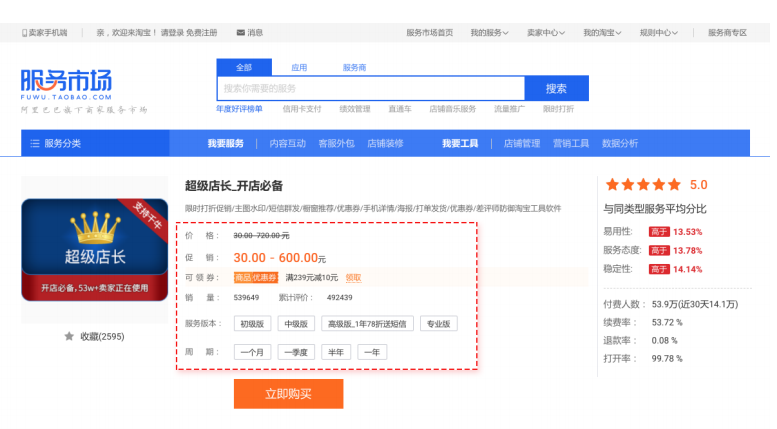Viewport: 777px width, 429px height.
Task: Click the 续费率 53.72 % value
Action: coord(667,322)
